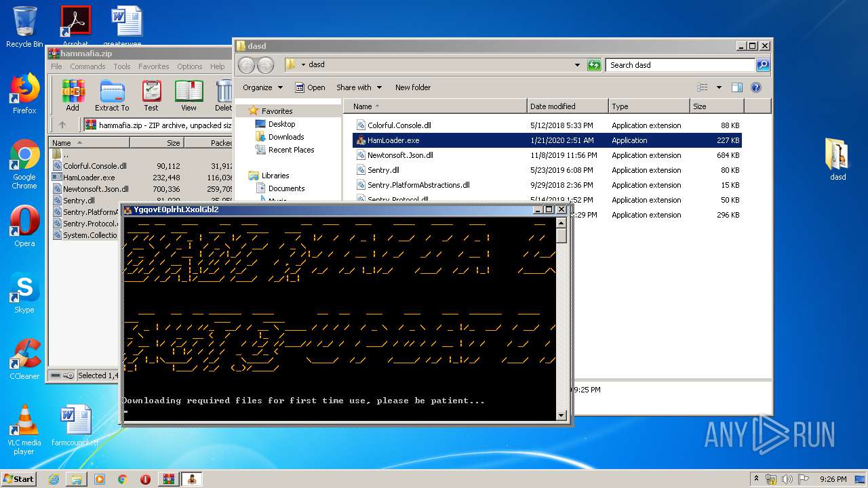868x488 pixels.
Task: Open Recent Places under Favorites
Action: coord(291,150)
